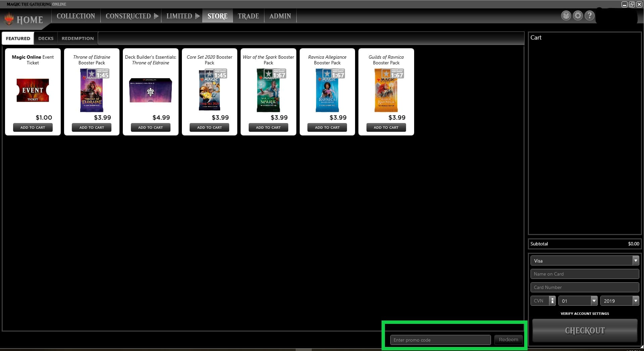Viewport: 644px width, 351px height.
Task: Click the Subtotal $0.00 row
Action: click(585, 244)
